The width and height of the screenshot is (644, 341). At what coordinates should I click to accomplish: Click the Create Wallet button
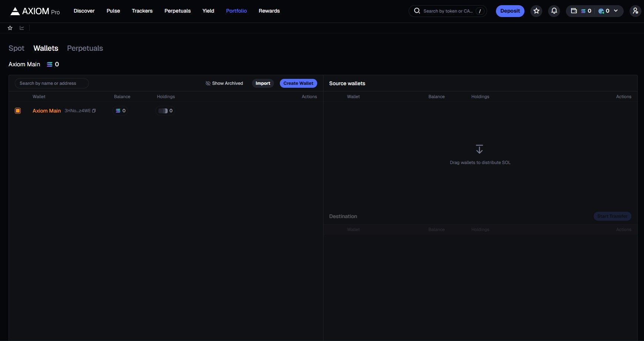point(298,83)
